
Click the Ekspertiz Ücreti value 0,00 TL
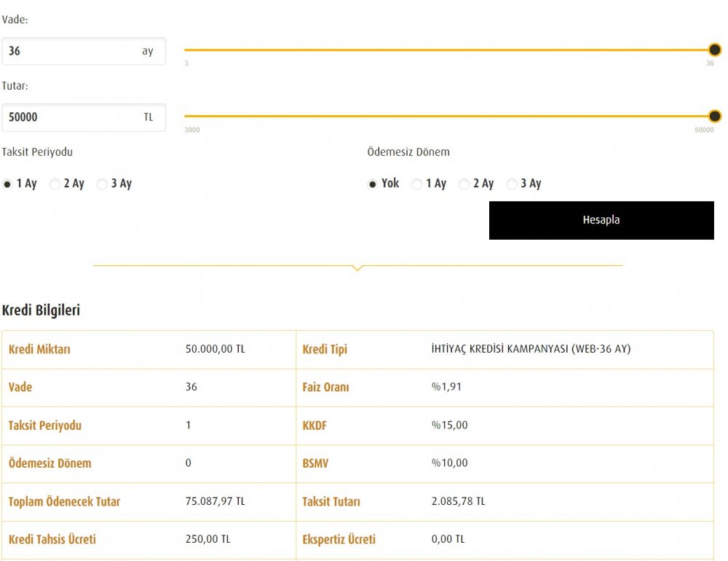[x=448, y=539]
